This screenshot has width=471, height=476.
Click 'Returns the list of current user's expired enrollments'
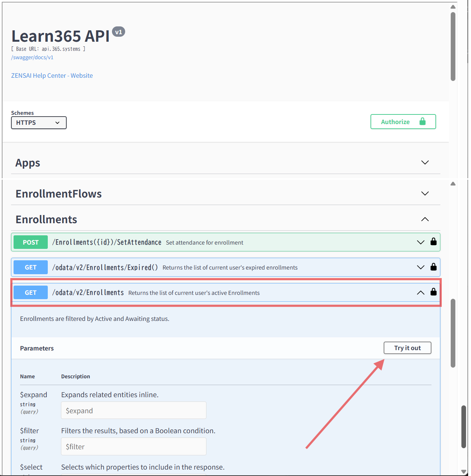tap(230, 267)
